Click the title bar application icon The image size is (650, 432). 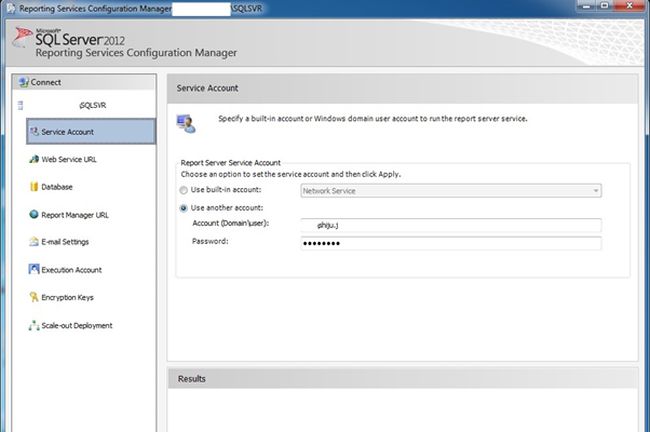(x=11, y=8)
